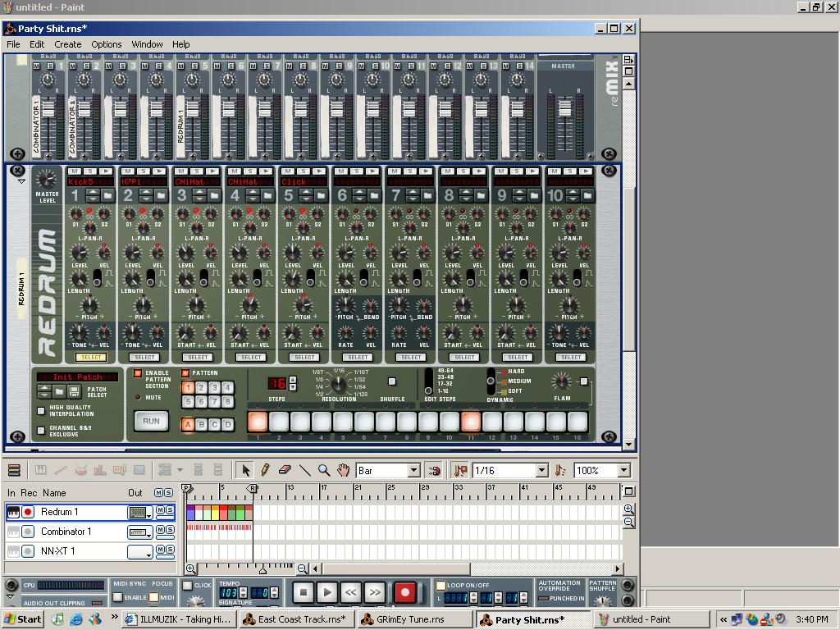Screen dimensions: 840x630
Task: Switch sequencer between Arrange and Edit mode
Action: click(x=14, y=470)
